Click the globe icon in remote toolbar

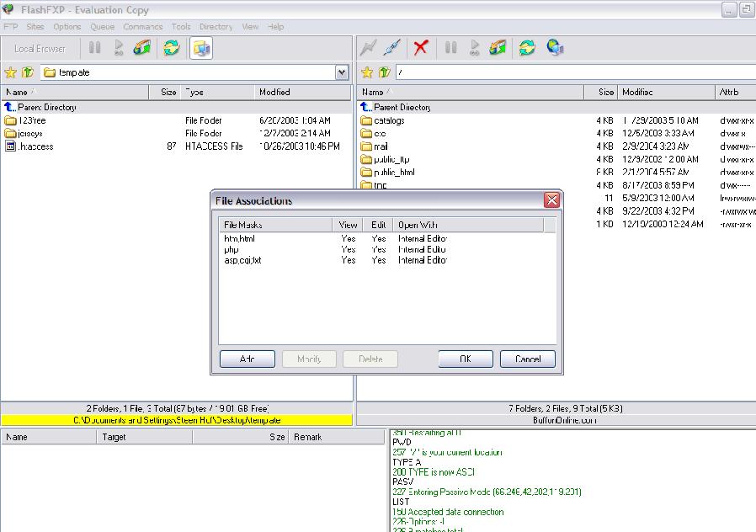click(x=555, y=48)
